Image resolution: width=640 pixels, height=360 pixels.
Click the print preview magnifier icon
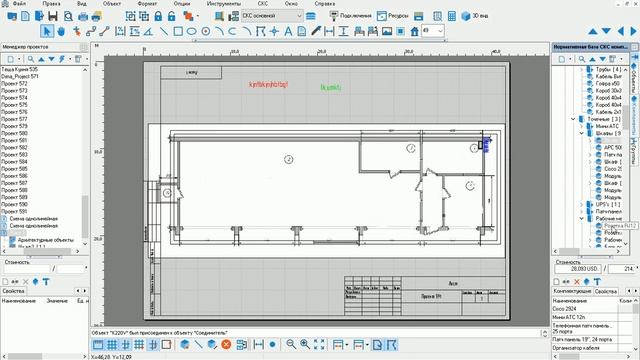[x=68, y=16]
